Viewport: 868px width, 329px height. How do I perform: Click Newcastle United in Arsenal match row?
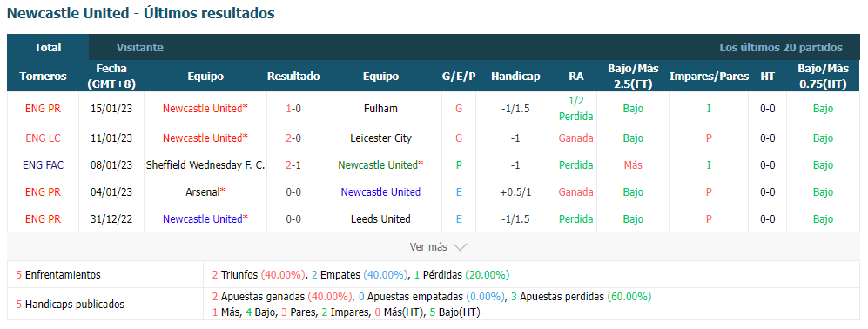tap(380, 192)
